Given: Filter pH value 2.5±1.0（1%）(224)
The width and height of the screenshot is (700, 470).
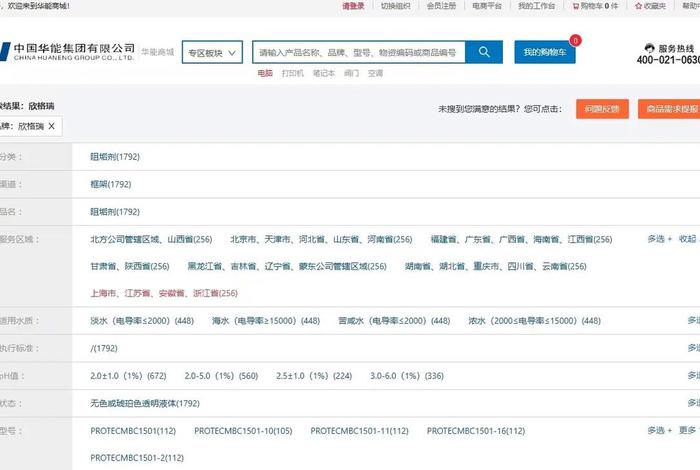Looking at the screenshot, I should [314, 376].
